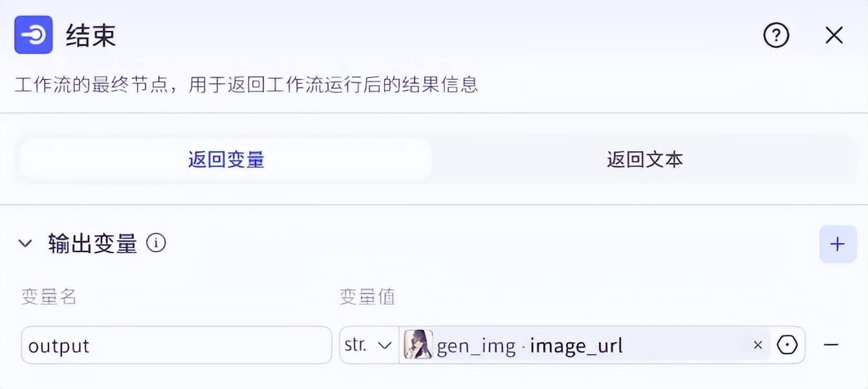The width and height of the screenshot is (868, 389).
Task: Add a new output variable with plus button
Action: pyautogui.click(x=838, y=244)
